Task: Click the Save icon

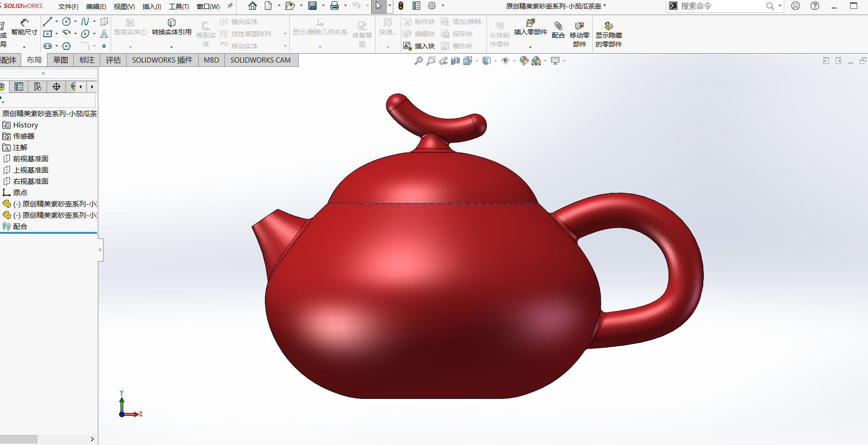Action: pyautogui.click(x=312, y=6)
